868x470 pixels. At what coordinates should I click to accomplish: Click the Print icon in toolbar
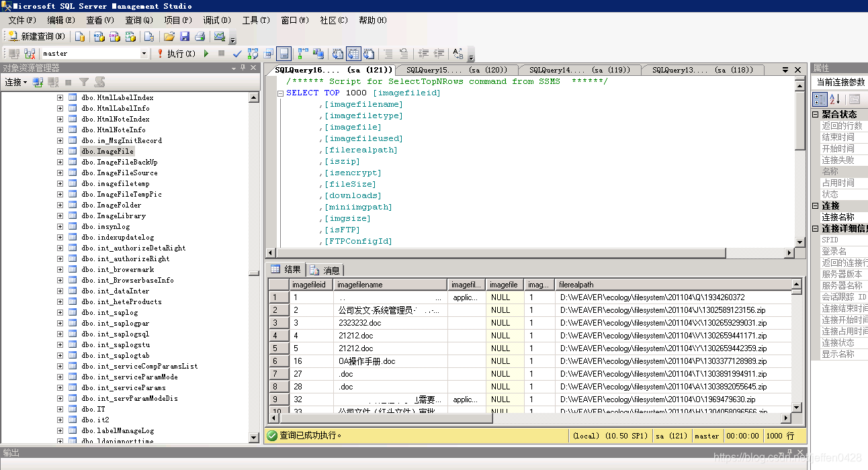(200, 36)
